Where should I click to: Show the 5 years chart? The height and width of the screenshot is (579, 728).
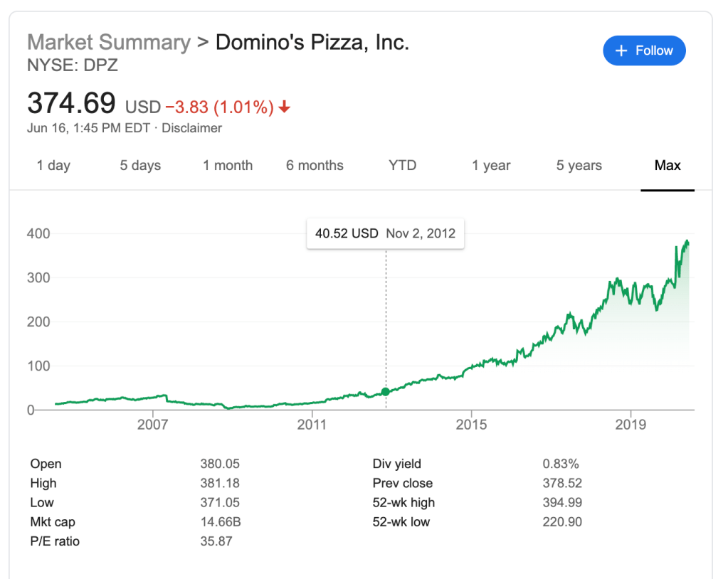(579, 166)
